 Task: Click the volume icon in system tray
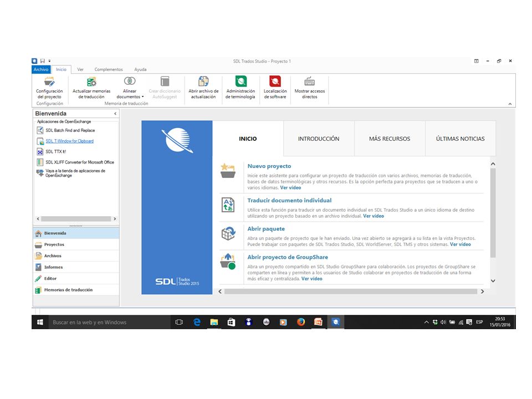443,322
